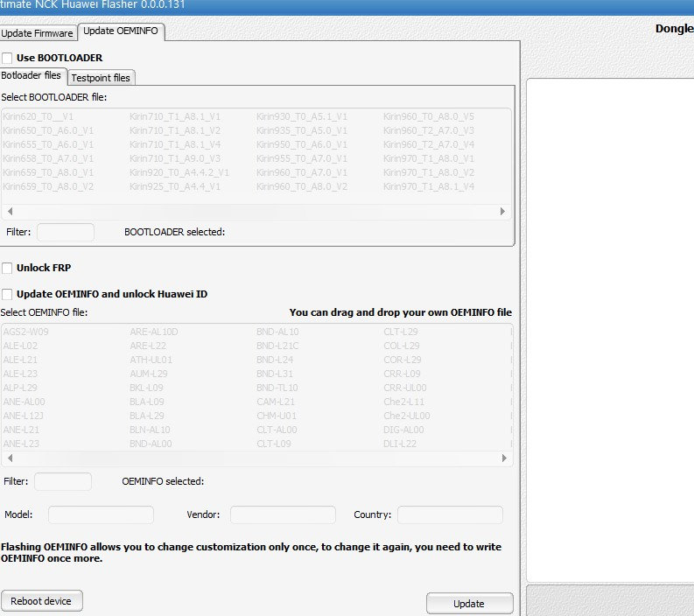Screen dimensions: 694x616
Task: Select bootloader file Kirin925_T0_A4.4_V1
Action: tap(175, 186)
